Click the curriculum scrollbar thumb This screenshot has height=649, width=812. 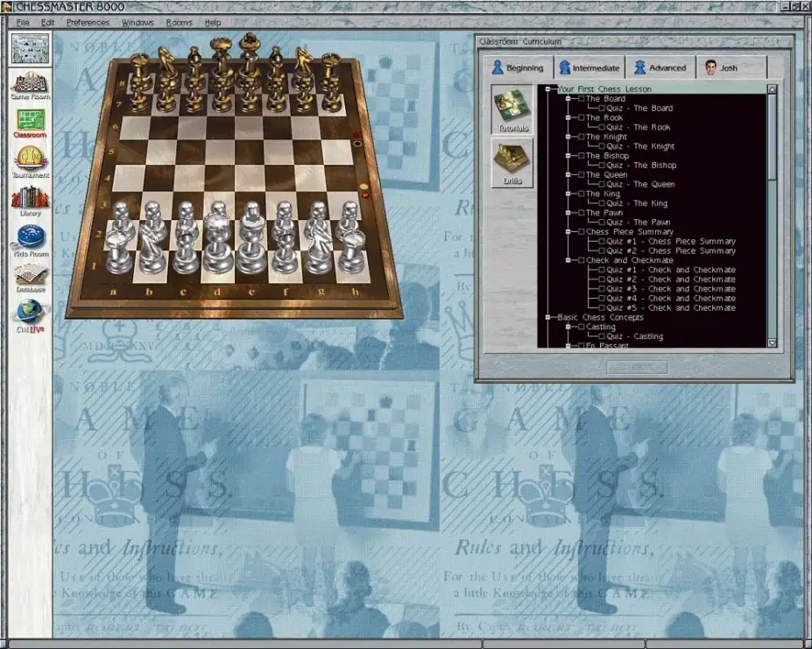[772, 138]
